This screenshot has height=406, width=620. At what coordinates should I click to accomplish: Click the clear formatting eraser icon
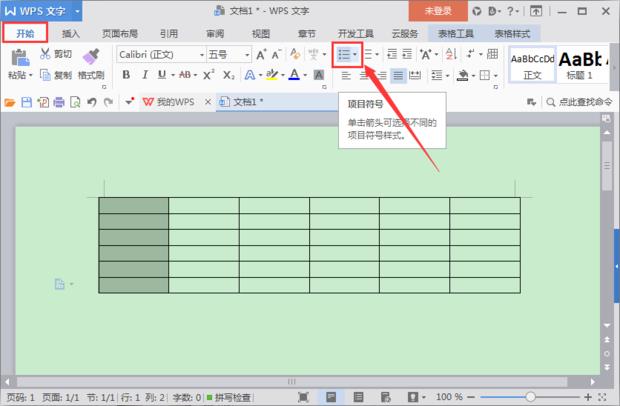click(x=295, y=54)
